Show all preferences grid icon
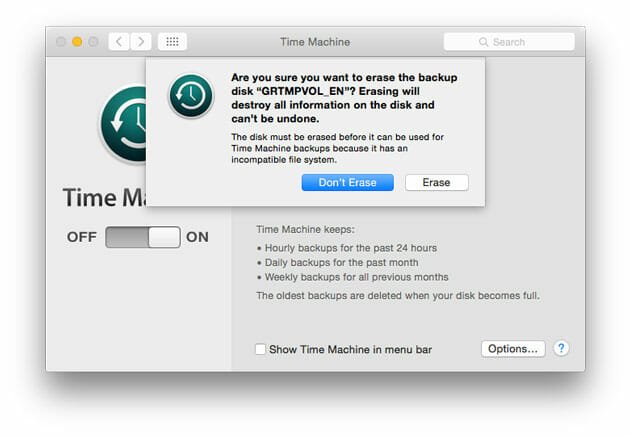The width and height of the screenshot is (630, 436). [x=172, y=41]
